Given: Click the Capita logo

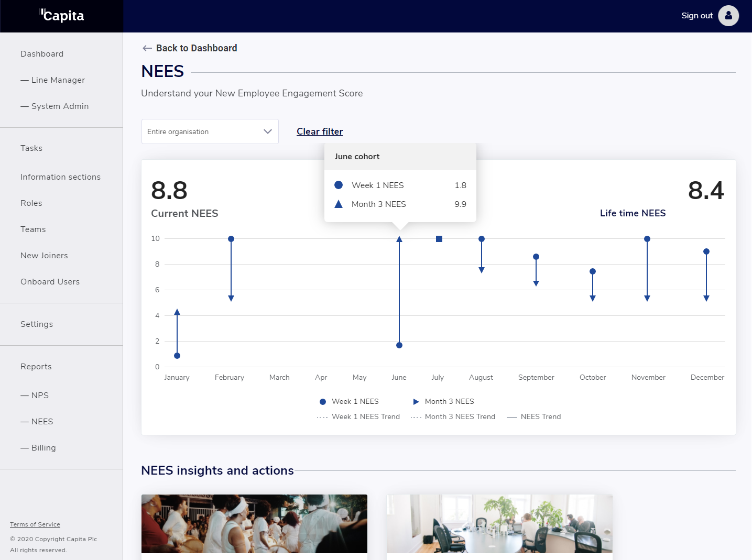Looking at the screenshot, I should [62, 16].
